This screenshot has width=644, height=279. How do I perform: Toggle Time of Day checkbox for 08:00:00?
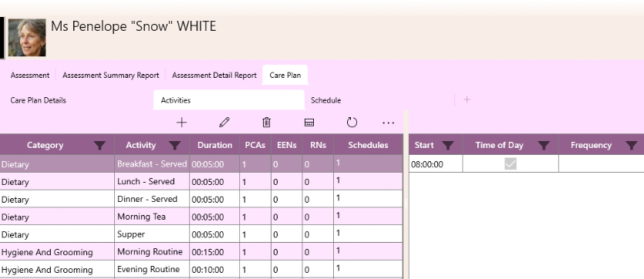511,164
